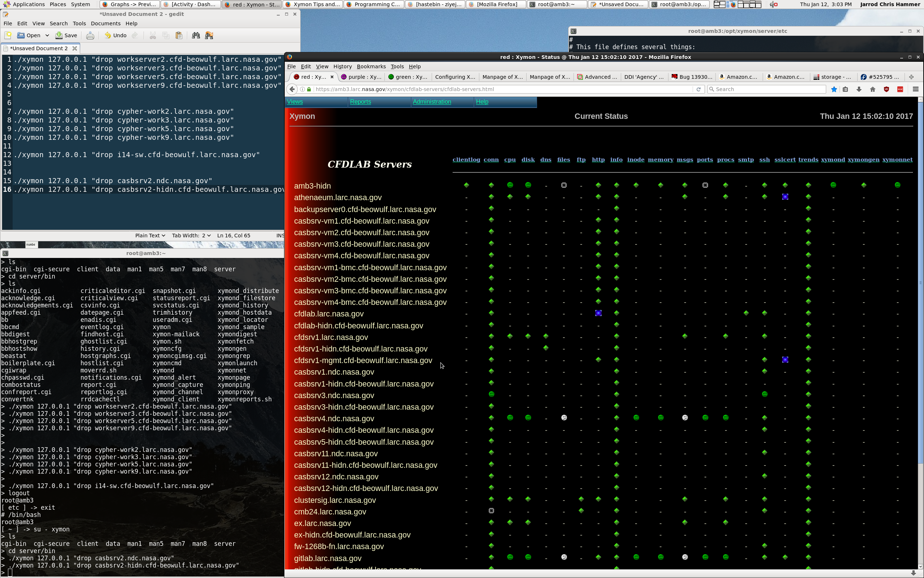Viewport: 924px width, 578px height.
Task: Click the blue sslcert status for athenaeum
Action: coord(785,197)
